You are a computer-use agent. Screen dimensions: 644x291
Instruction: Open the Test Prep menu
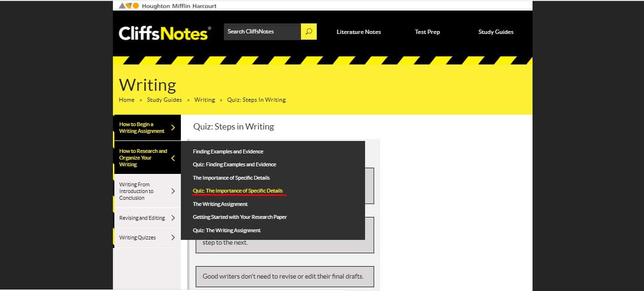point(427,32)
